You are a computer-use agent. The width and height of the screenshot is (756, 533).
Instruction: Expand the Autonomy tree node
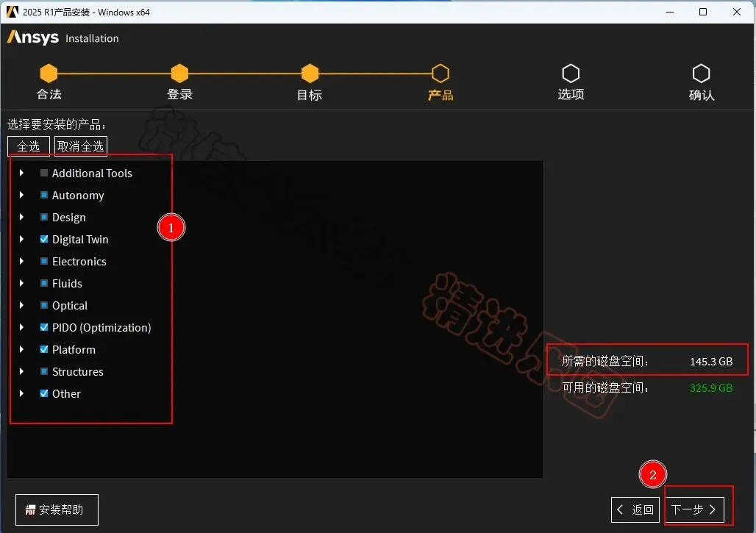21,195
